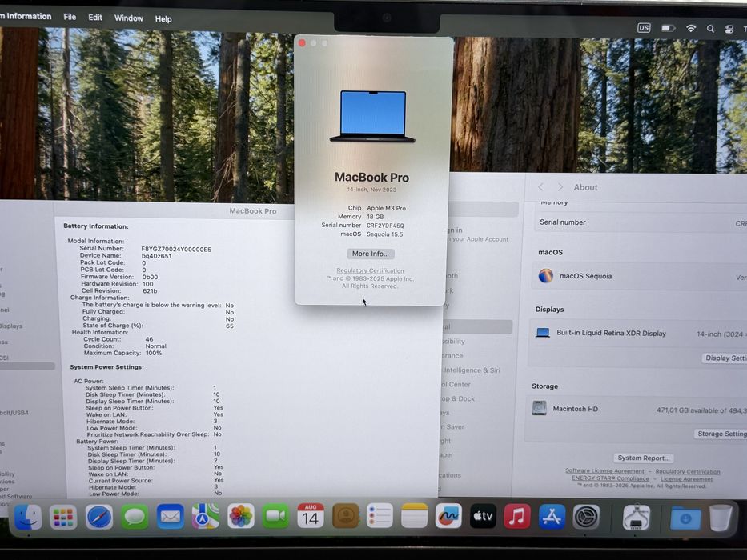Click the Device Name value bq40z651
The height and width of the screenshot is (560, 747).
156,256
